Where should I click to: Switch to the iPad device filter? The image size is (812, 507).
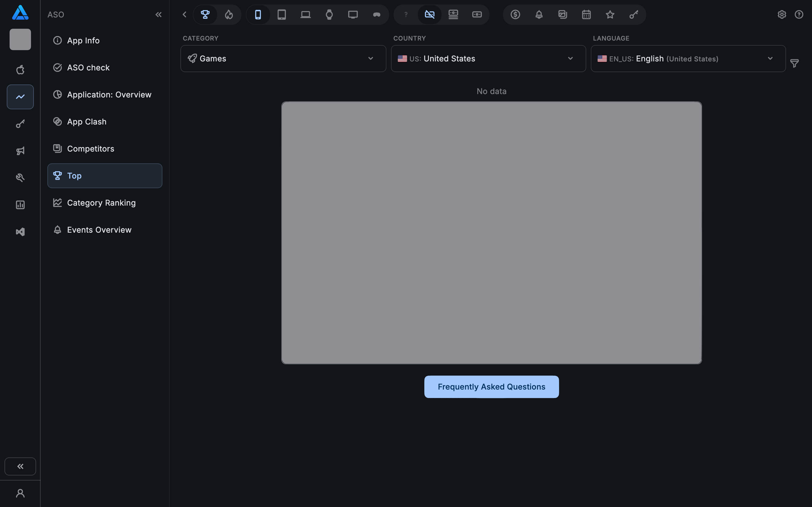coord(281,14)
